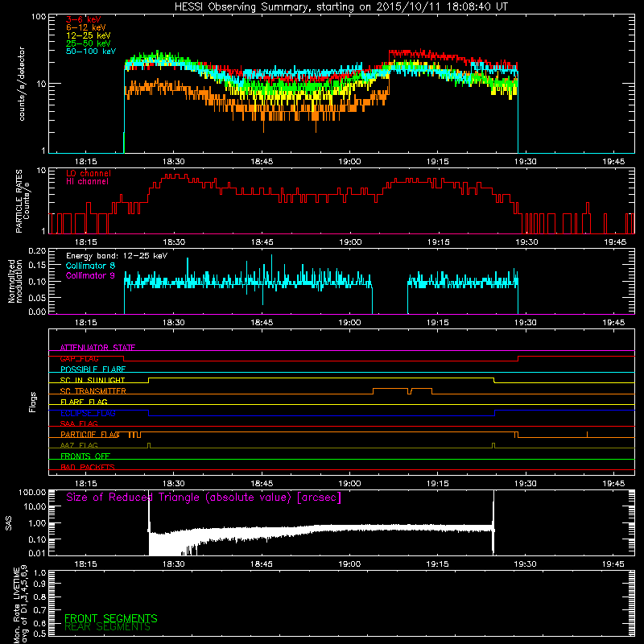644x644 pixels.
Task: Click 19:30 tick label under count-rate plot
Action: coord(526,162)
